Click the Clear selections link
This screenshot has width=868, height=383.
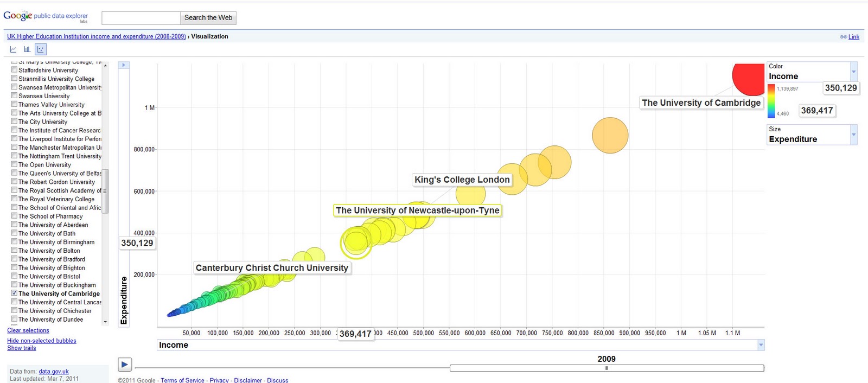pyautogui.click(x=28, y=330)
